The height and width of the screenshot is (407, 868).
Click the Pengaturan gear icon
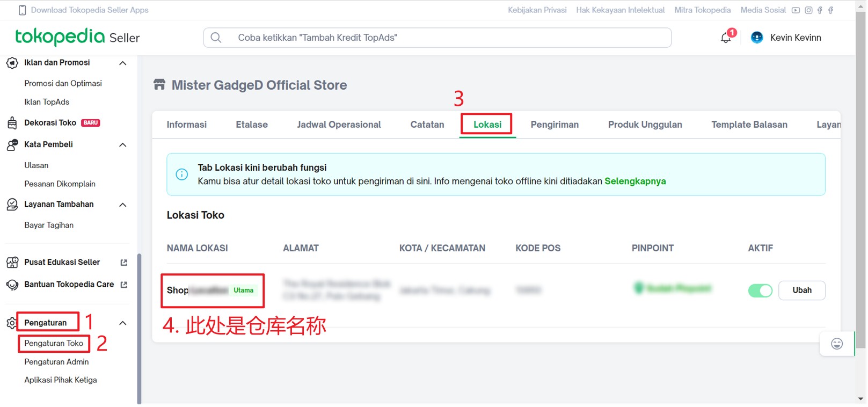tap(11, 323)
